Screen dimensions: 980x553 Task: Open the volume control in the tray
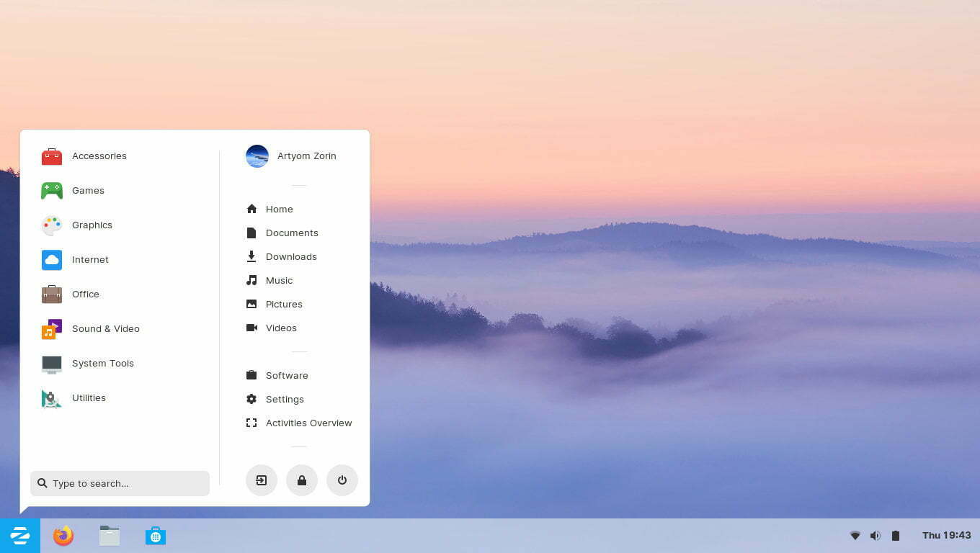pos(876,535)
